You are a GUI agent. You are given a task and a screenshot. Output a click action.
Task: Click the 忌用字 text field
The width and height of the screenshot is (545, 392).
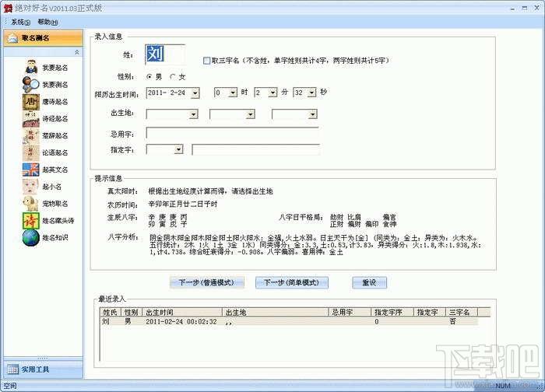click(232, 133)
